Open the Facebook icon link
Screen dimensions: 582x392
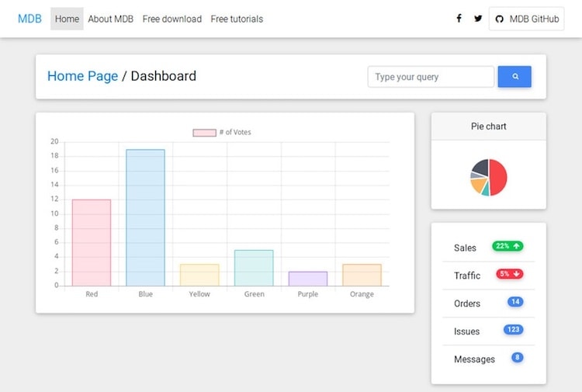tap(459, 18)
